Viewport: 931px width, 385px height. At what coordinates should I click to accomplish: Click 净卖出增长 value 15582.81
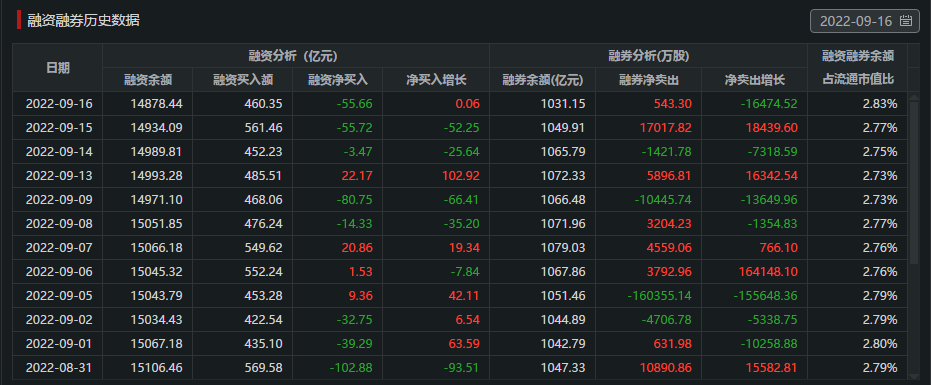772,368
